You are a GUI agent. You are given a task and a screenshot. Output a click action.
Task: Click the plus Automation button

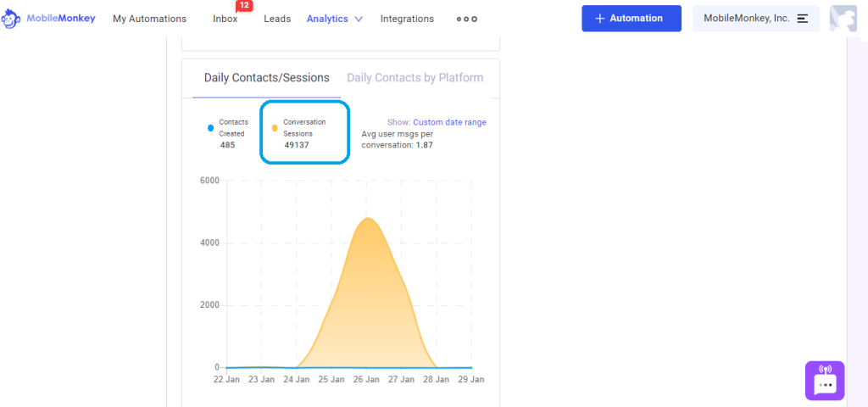coord(632,19)
